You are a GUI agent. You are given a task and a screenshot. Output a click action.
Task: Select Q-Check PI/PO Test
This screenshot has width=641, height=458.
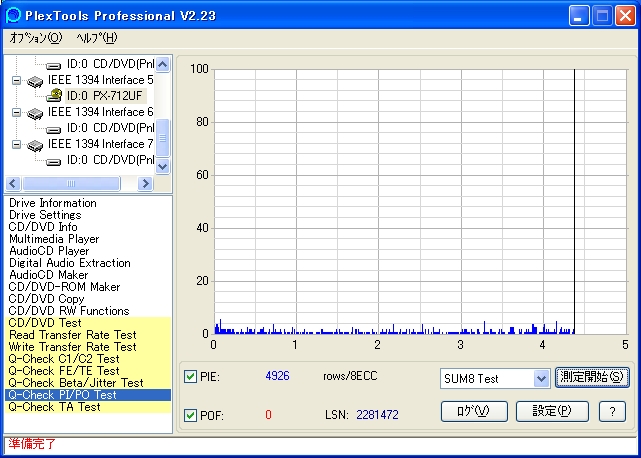coord(88,395)
